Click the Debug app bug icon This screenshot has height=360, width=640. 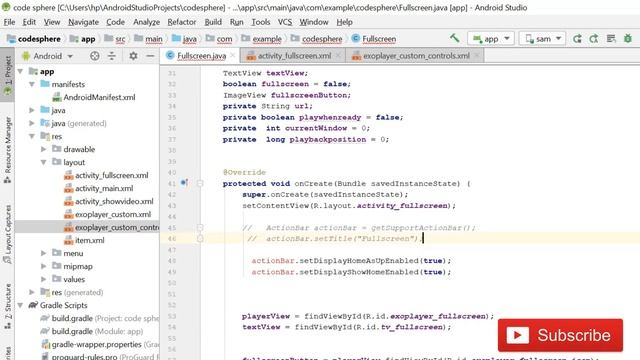click(x=628, y=39)
